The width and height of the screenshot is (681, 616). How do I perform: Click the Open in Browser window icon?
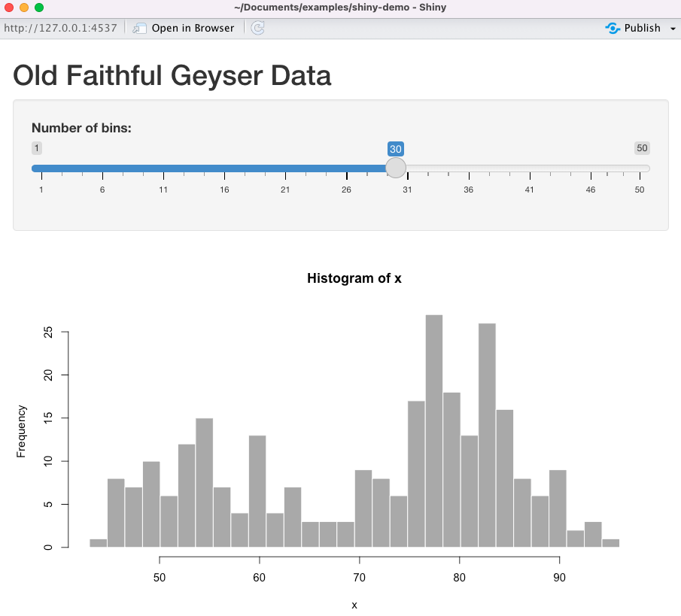pos(138,28)
